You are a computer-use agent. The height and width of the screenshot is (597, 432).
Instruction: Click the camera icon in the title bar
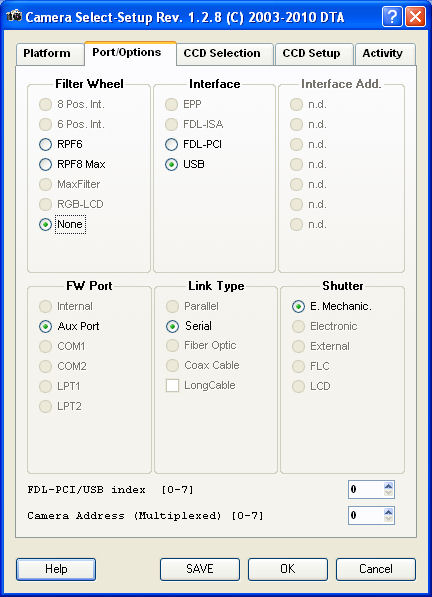(x=14, y=16)
